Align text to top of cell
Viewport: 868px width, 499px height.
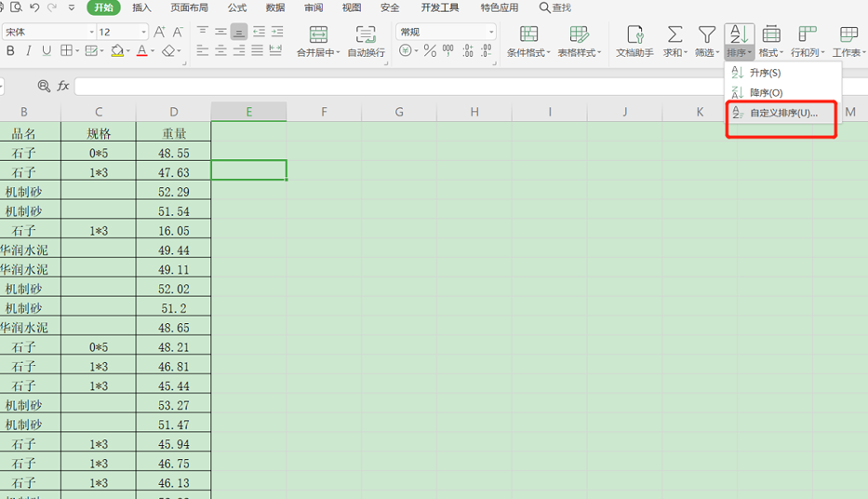203,32
